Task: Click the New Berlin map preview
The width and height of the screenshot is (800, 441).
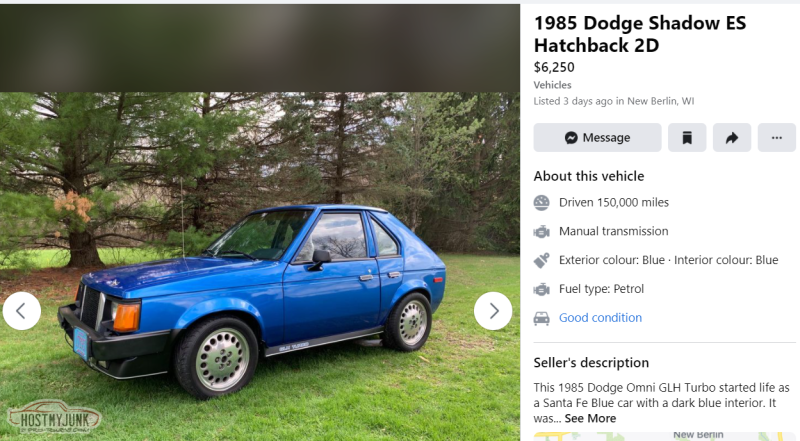Action: [x=665, y=436]
